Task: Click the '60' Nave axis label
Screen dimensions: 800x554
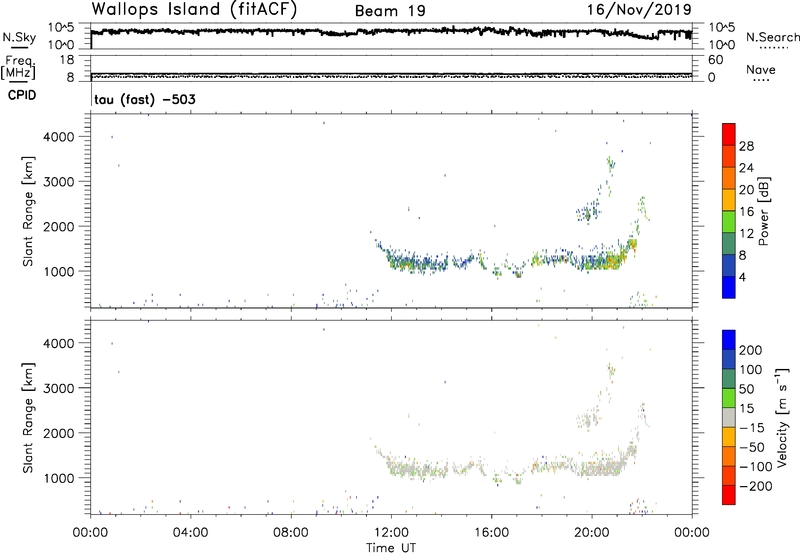Action: (x=715, y=60)
